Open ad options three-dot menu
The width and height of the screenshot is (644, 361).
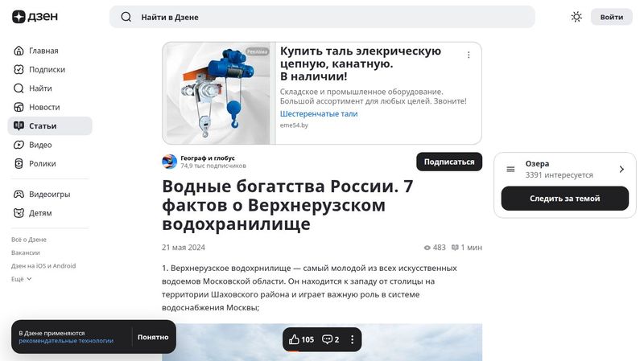pyautogui.click(x=469, y=55)
